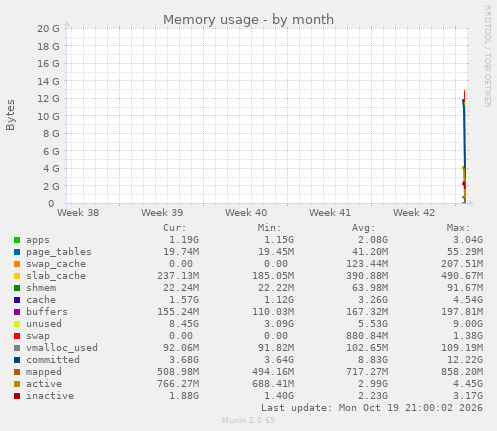Click the gray vmalloc_used legend swatch
The height and width of the screenshot is (431, 497).
17,348
